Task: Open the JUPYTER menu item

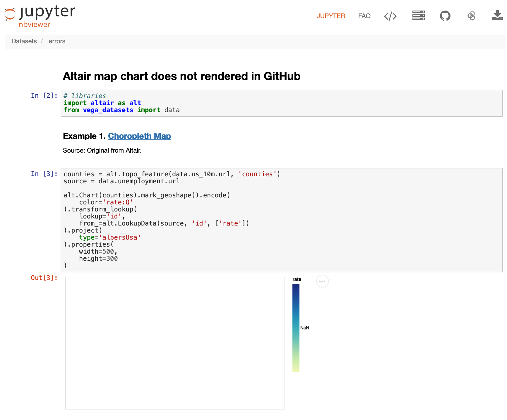Action: [331, 16]
